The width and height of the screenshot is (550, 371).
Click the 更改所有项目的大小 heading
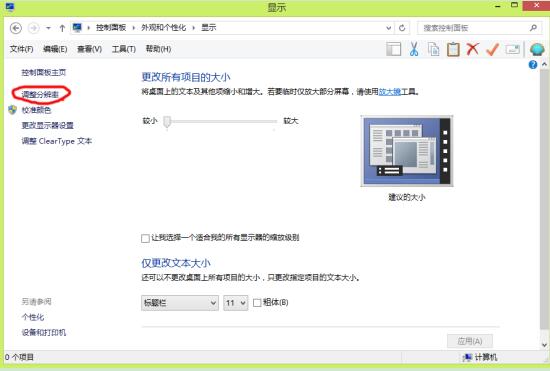186,77
